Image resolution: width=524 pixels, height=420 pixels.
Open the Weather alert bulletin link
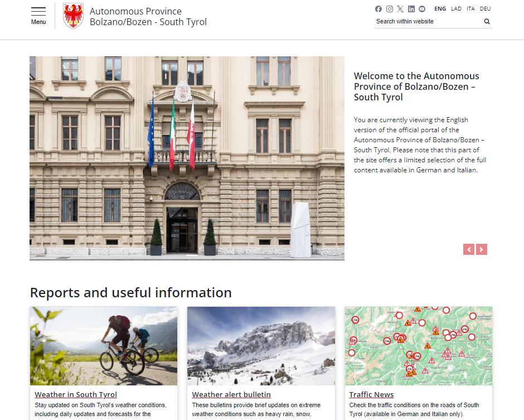[231, 395]
